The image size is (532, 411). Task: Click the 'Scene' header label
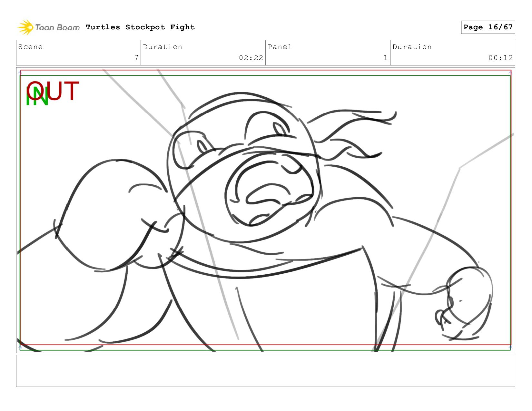click(x=31, y=47)
